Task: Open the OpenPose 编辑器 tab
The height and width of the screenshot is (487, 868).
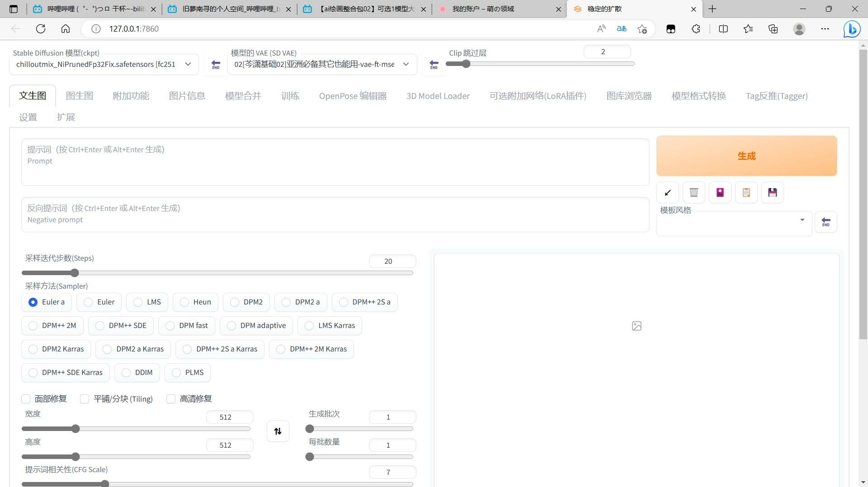Action: coord(353,96)
